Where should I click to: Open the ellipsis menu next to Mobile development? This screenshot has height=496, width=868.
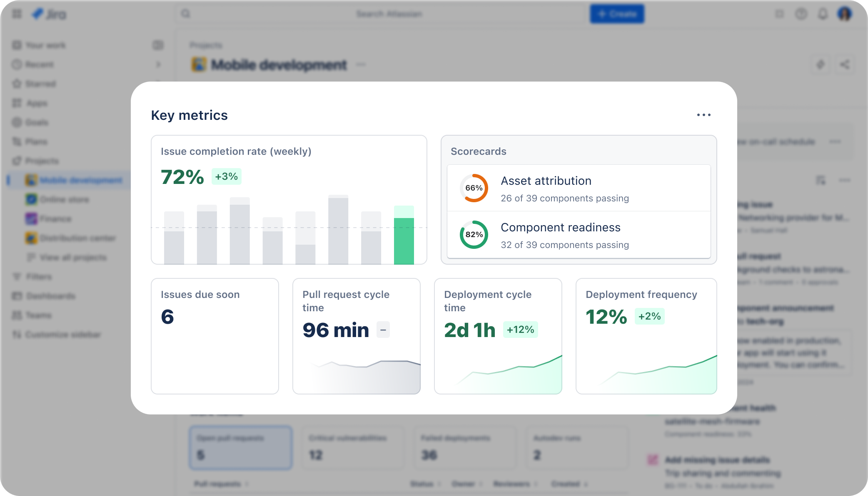click(x=361, y=65)
